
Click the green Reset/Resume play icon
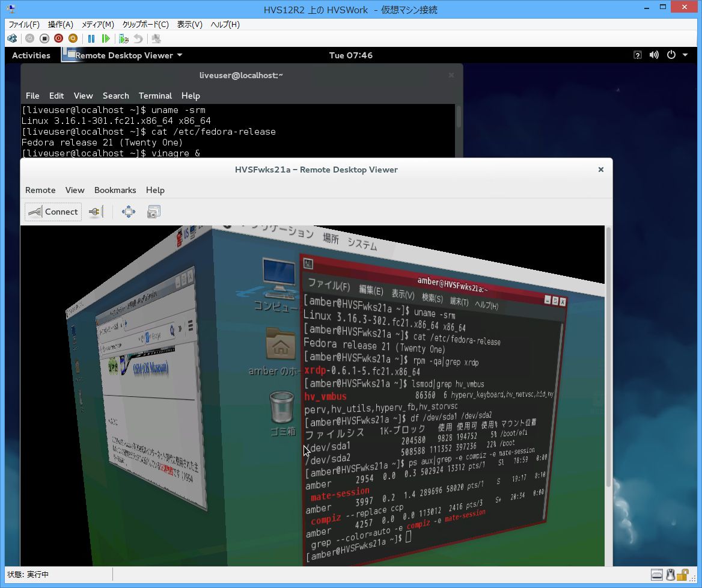point(106,38)
